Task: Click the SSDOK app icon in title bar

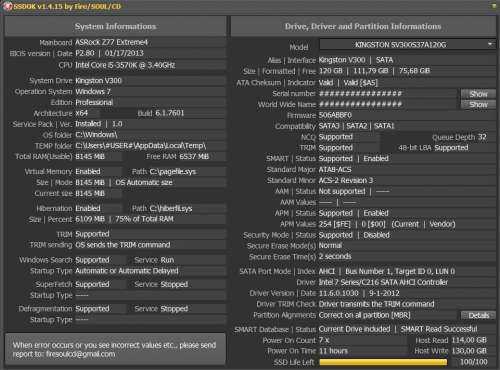Action: [7, 6]
